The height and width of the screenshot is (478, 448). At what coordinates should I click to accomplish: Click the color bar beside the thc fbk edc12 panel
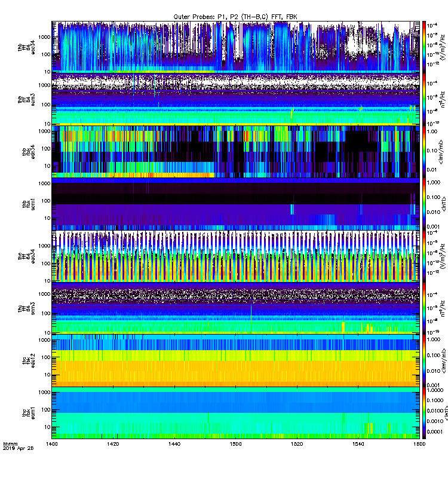pyautogui.click(x=424, y=361)
